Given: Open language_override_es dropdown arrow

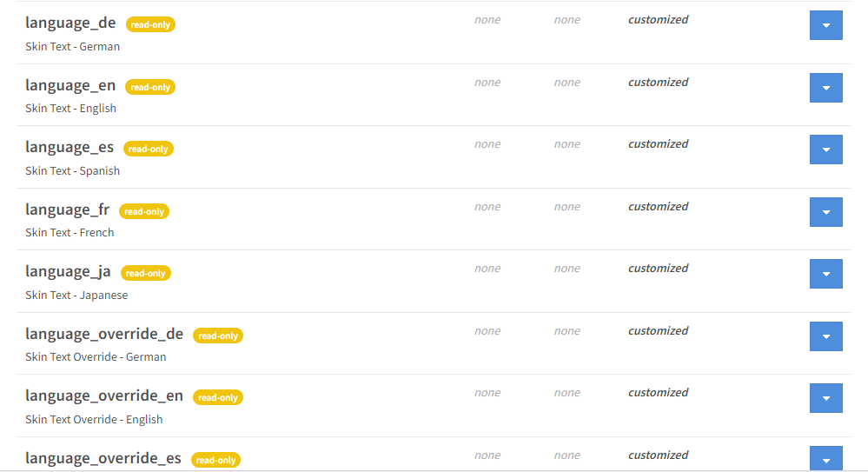Looking at the screenshot, I should pos(825,460).
